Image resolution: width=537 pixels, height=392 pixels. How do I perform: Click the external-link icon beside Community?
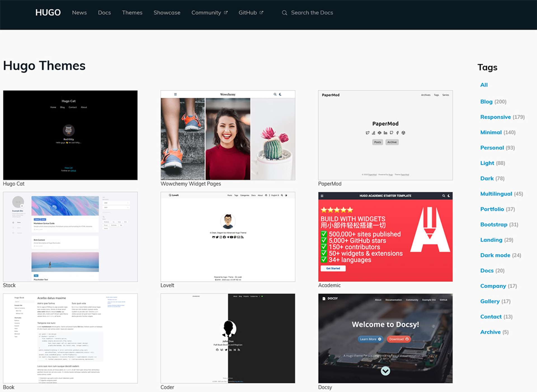[226, 12]
